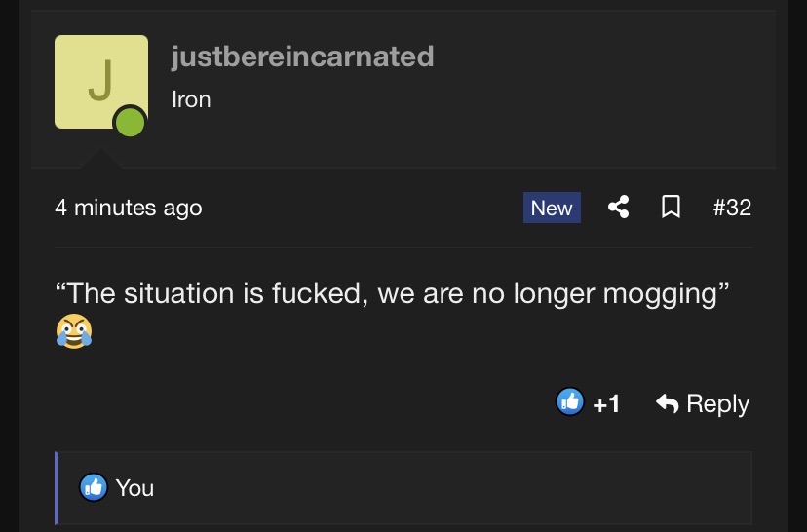Click the crying-laughing emoji in the post
807x532 pixels.
[74, 332]
